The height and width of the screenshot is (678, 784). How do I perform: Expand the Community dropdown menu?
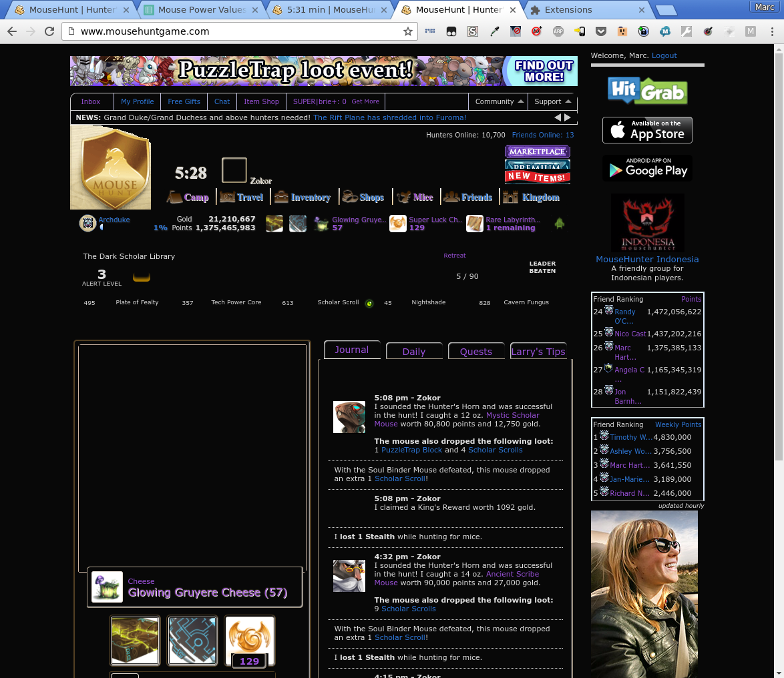[499, 101]
